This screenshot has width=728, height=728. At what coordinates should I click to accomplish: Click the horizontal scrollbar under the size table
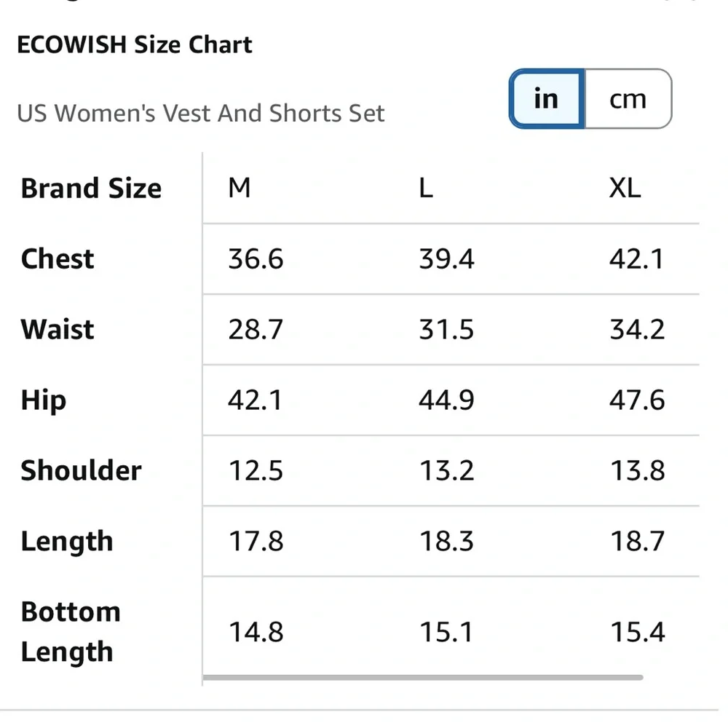[423, 678]
